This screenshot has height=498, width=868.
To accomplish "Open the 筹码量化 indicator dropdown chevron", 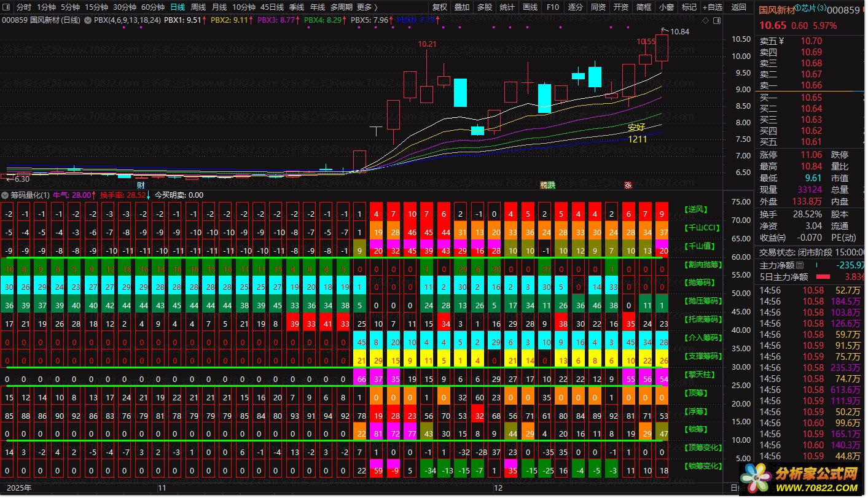I will 6,195.
